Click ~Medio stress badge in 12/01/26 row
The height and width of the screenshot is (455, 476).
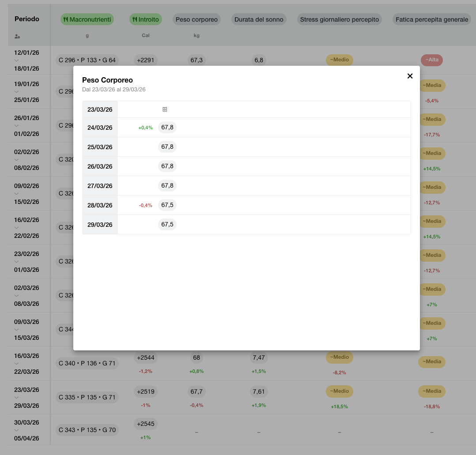pyautogui.click(x=340, y=60)
